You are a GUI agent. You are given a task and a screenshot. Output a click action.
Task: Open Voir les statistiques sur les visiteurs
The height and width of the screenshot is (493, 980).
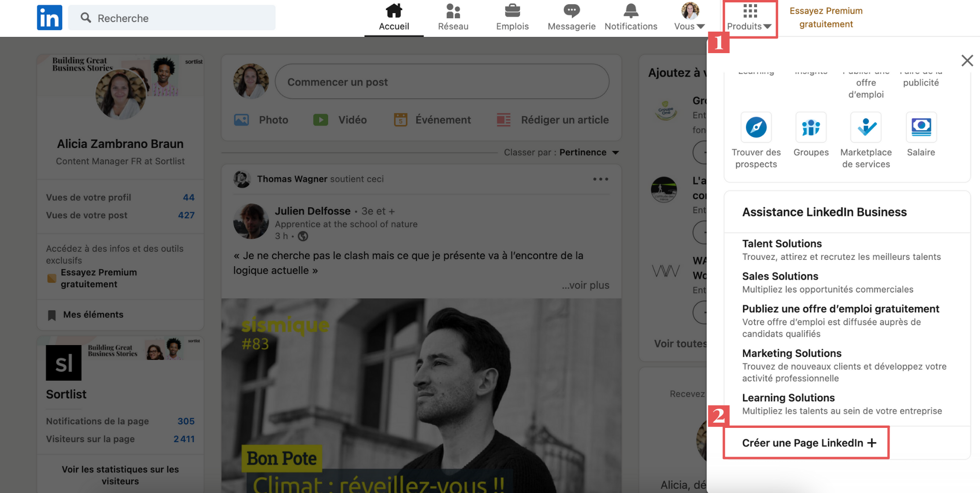(120, 475)
